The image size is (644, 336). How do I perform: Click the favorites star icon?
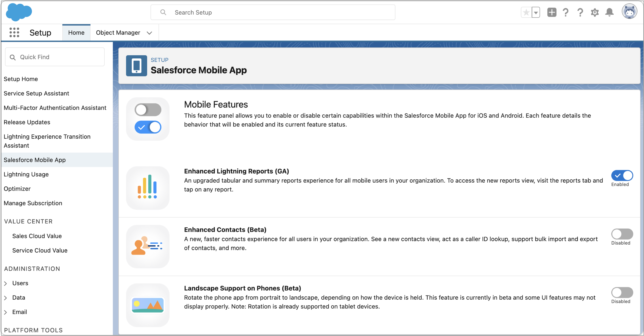coord(526,12)
